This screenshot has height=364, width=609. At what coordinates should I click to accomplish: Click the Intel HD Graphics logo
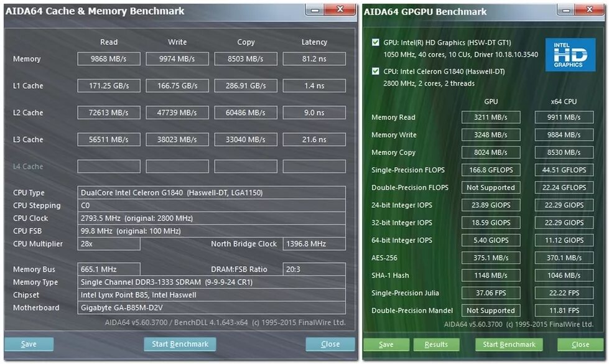pyautogui.click(x=570, y=55)
